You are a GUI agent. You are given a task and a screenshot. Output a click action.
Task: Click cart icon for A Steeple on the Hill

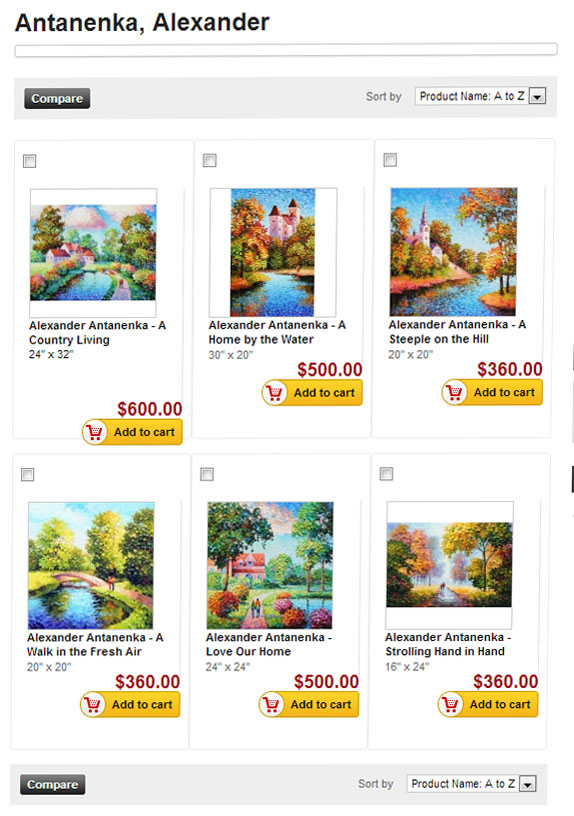455,392
